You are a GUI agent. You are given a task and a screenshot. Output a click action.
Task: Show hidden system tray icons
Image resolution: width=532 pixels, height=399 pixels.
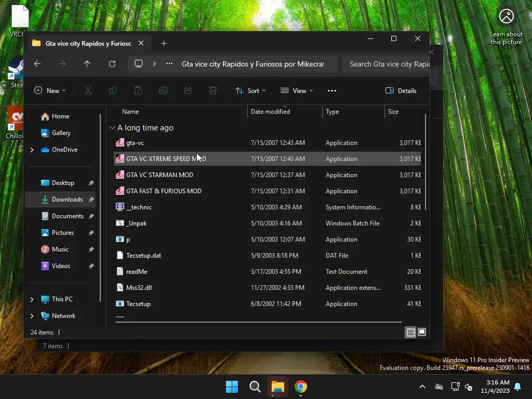(422, 387)
